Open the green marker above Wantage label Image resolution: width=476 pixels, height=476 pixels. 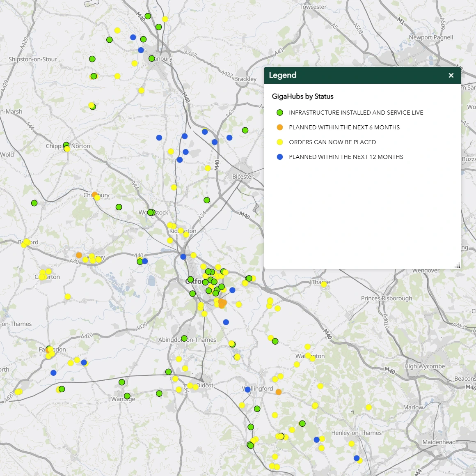127,396
